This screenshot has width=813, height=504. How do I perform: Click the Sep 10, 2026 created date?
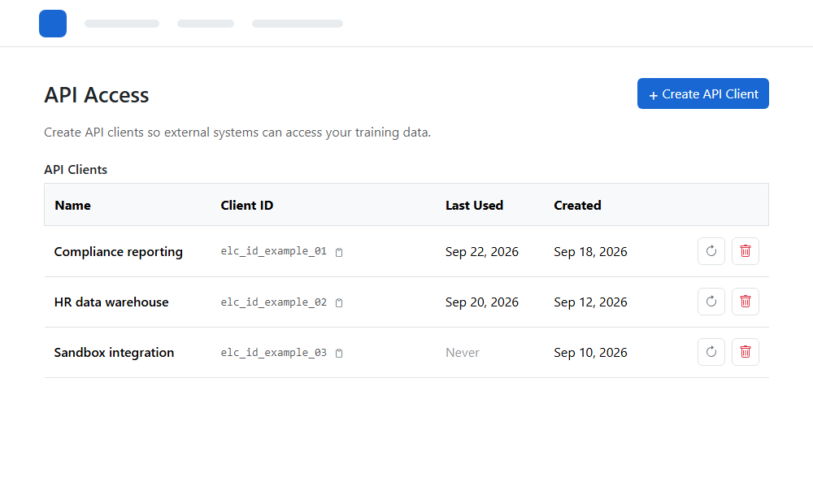tap(590, 352)
